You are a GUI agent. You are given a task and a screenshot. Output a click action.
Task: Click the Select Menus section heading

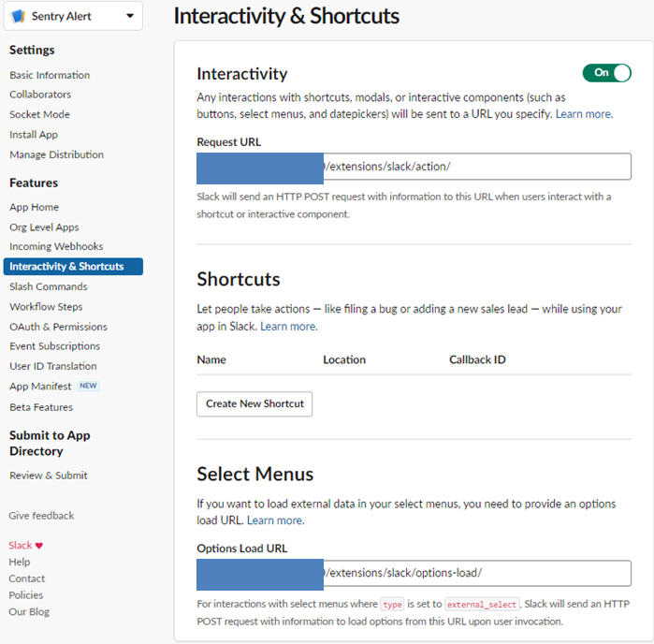(x=254, y=475)
